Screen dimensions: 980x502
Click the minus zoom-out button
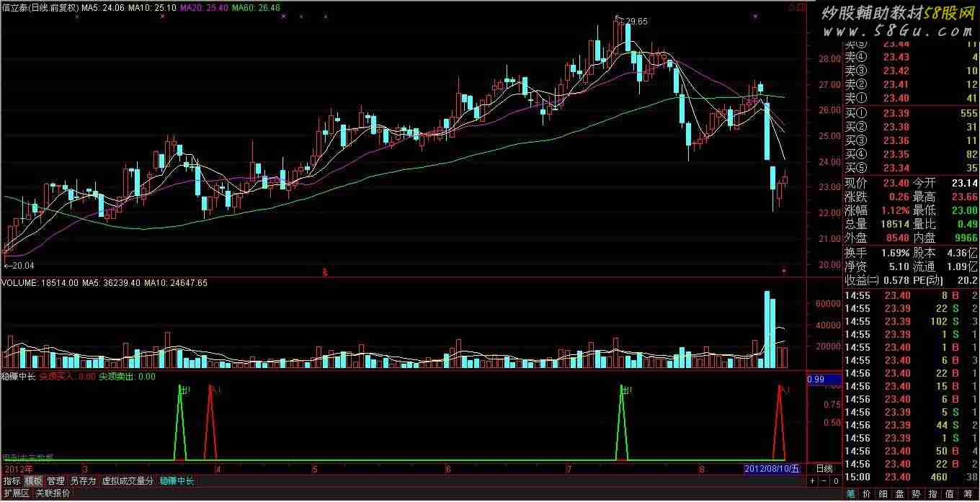tap(824, 480)
